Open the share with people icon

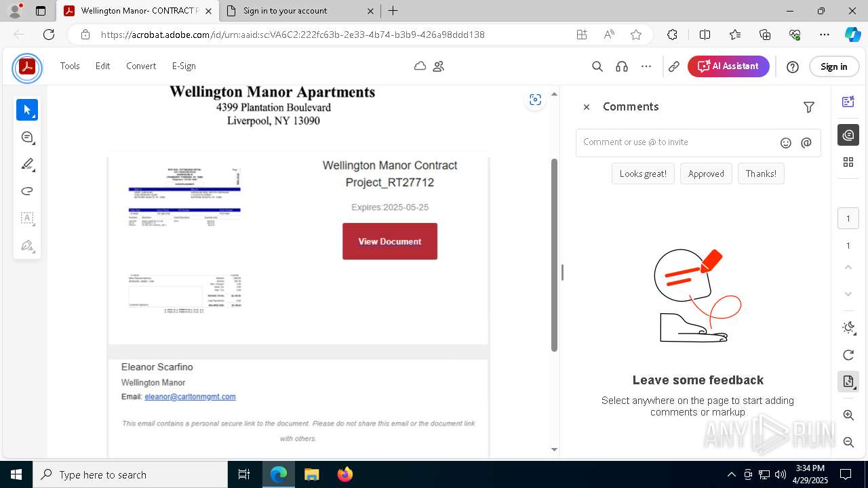439,66
